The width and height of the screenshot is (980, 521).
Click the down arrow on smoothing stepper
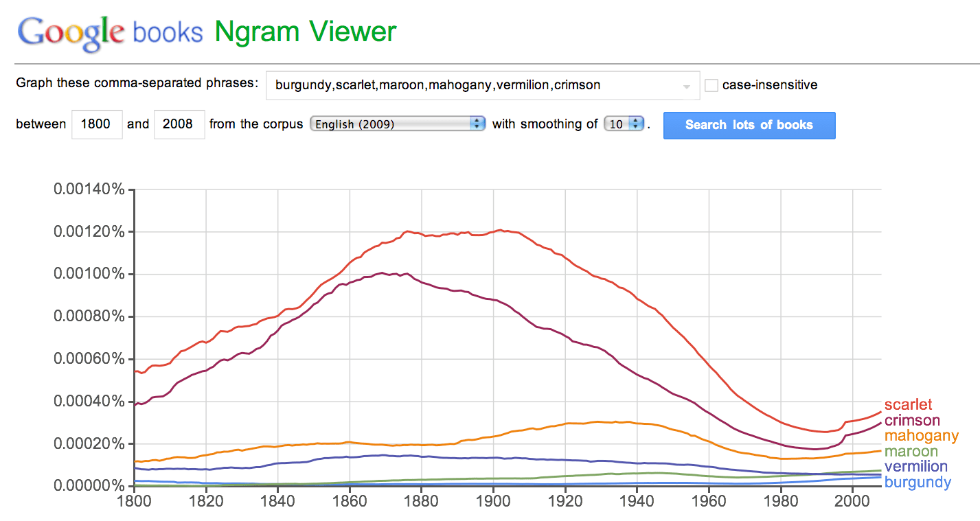coord(637,128)
